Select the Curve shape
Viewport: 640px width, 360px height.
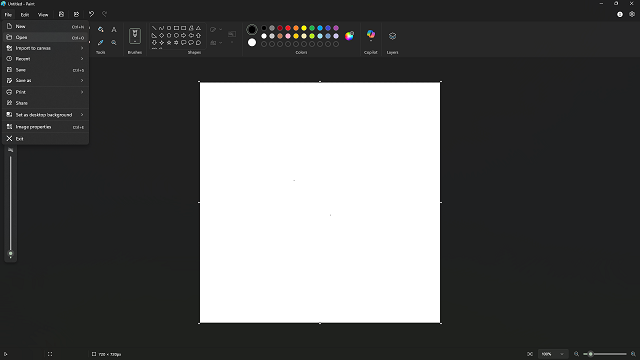(162, 28)
